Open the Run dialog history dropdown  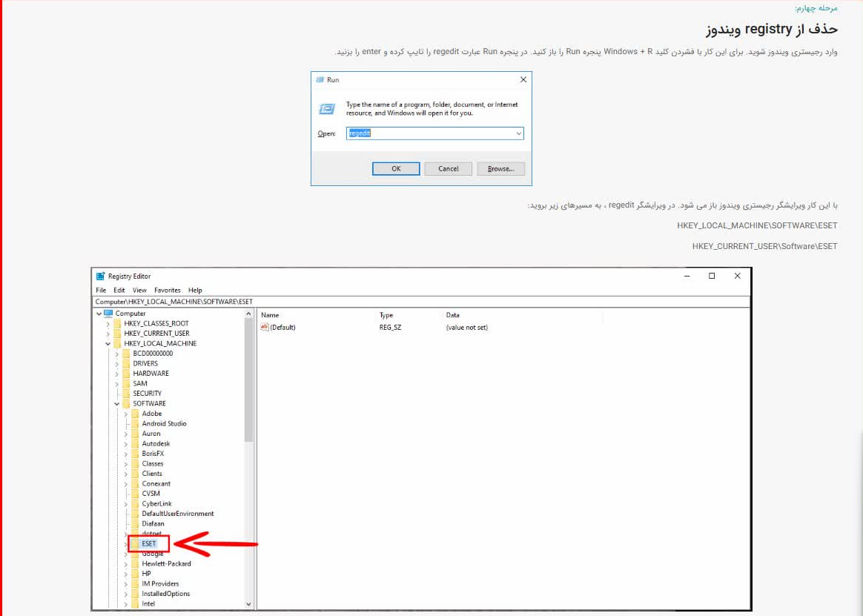(x=518, y=133)
